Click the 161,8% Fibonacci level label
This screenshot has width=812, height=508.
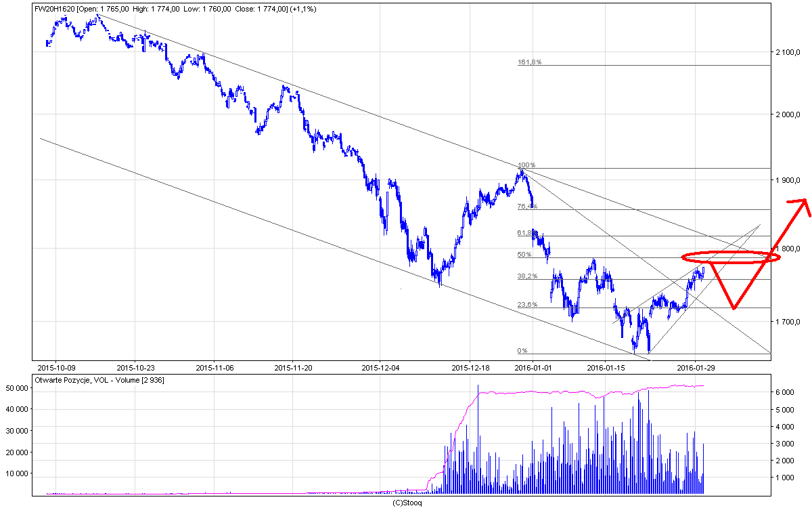click(530, 62)
